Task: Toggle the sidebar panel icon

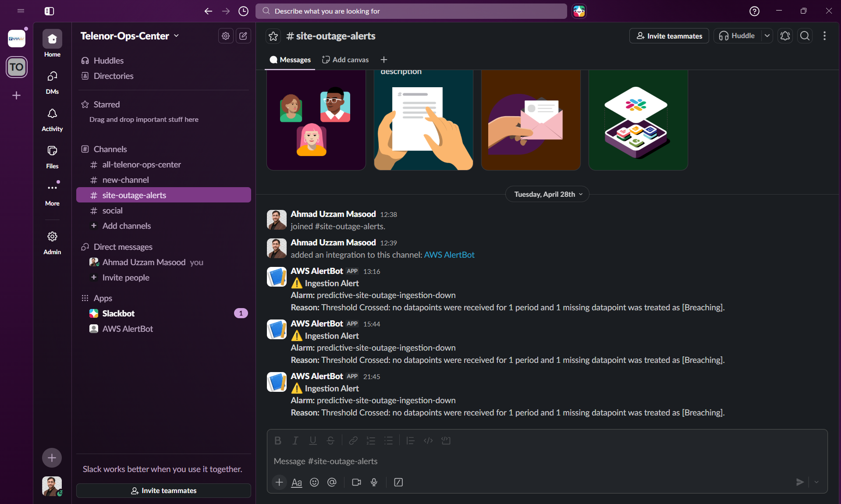Action: (x=49, y=11)
